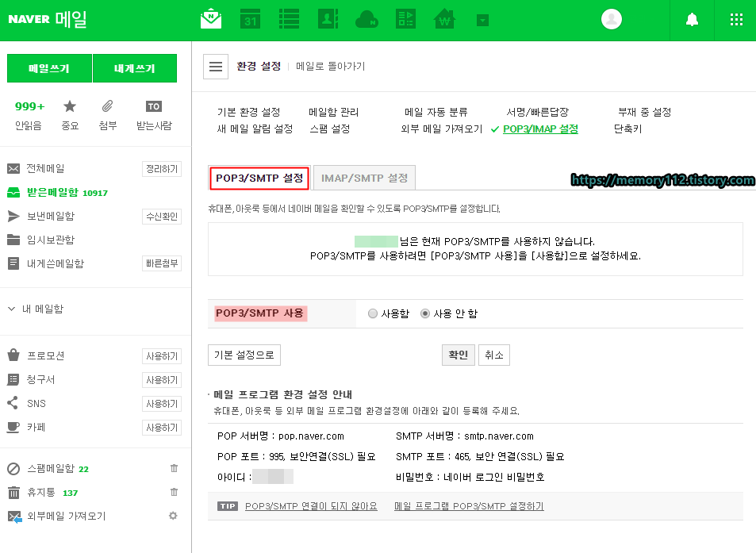Open 메일 자동 분류 menu
This screenshot has width=756, height=553.
[436, 112]
